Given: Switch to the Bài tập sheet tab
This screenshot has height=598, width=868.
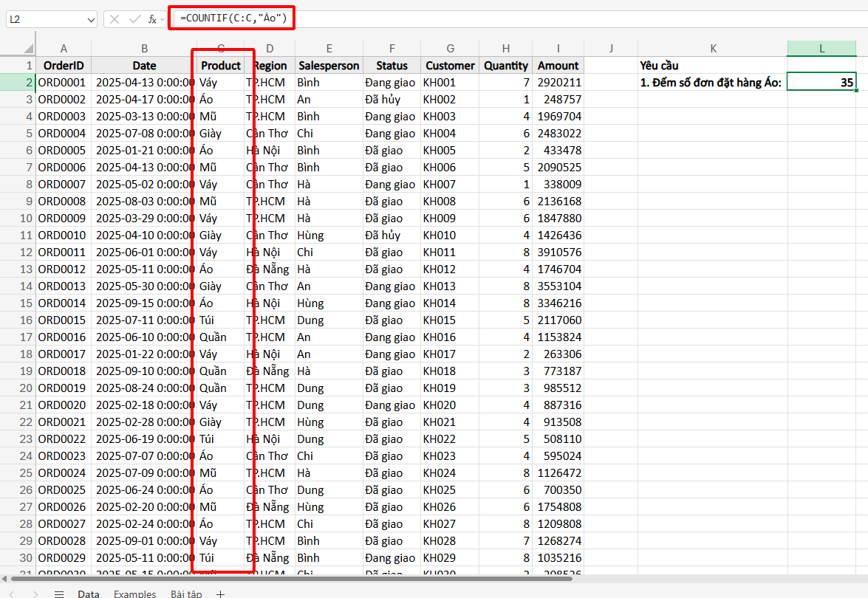Looking at the screenshot, I should point(186,594).
